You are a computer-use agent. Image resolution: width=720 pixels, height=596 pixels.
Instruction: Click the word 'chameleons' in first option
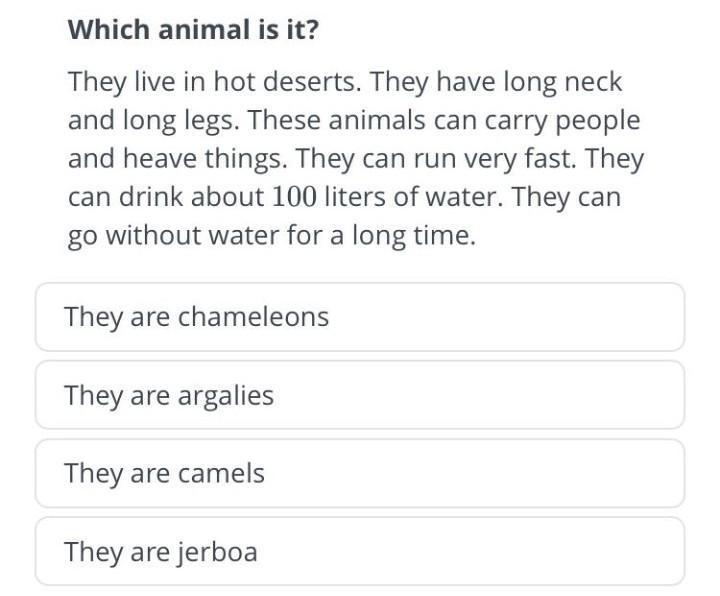(253, 316)
